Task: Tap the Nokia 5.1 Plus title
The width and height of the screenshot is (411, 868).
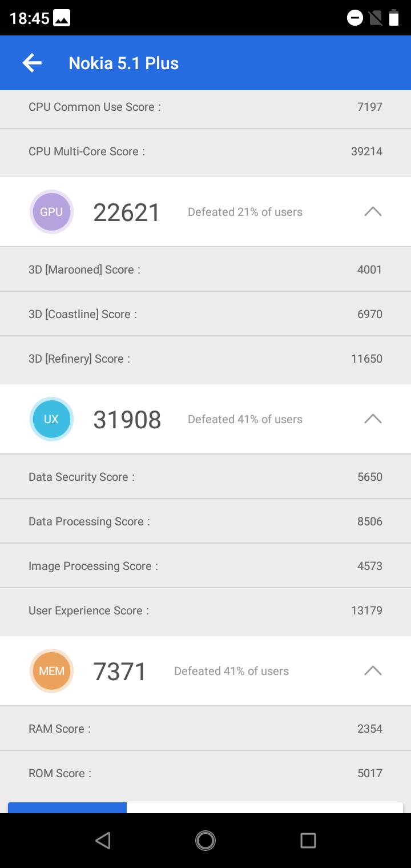Action: [x=123, y=63]
